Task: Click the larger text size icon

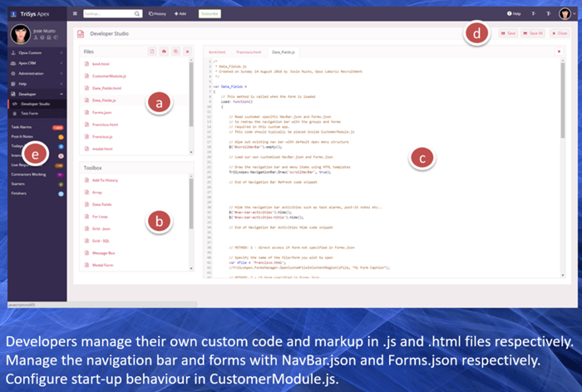Action: [x=548, y=14]
